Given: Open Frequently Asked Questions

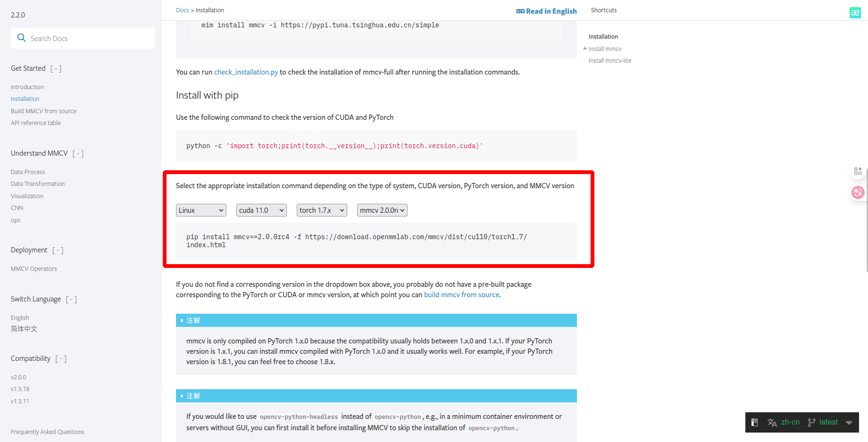Looking at the screenshot, I should point(47,432).
